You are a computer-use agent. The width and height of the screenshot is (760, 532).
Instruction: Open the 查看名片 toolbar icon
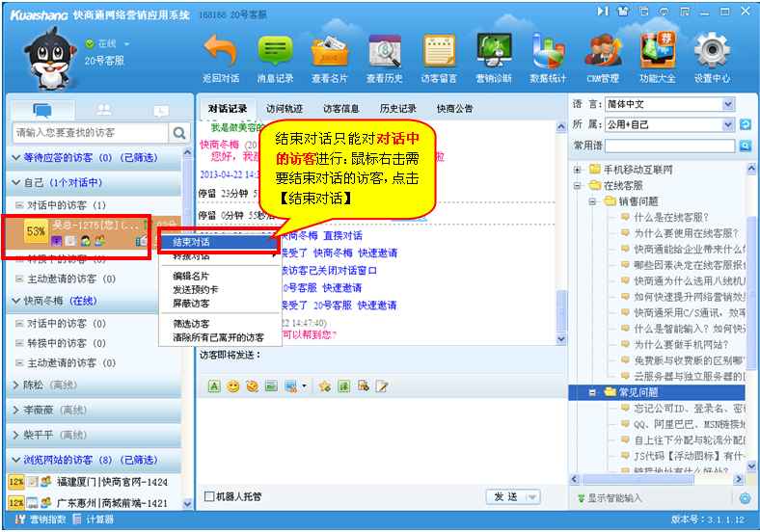point(330,52)
